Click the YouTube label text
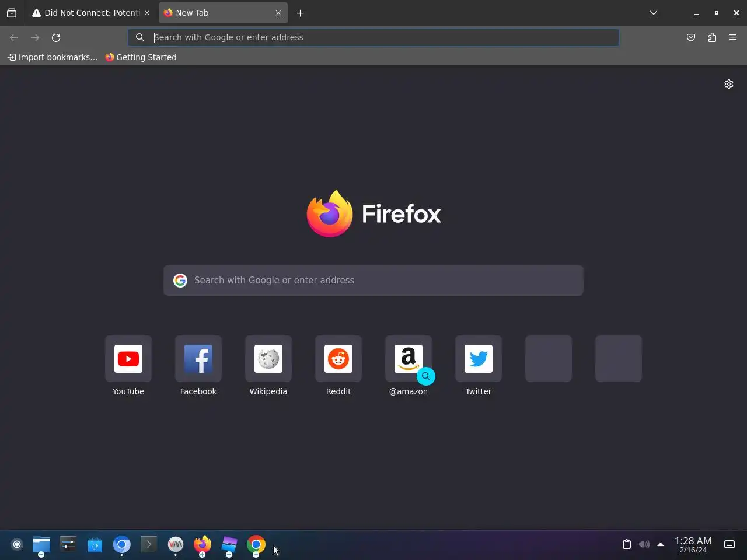 (128, 391)
